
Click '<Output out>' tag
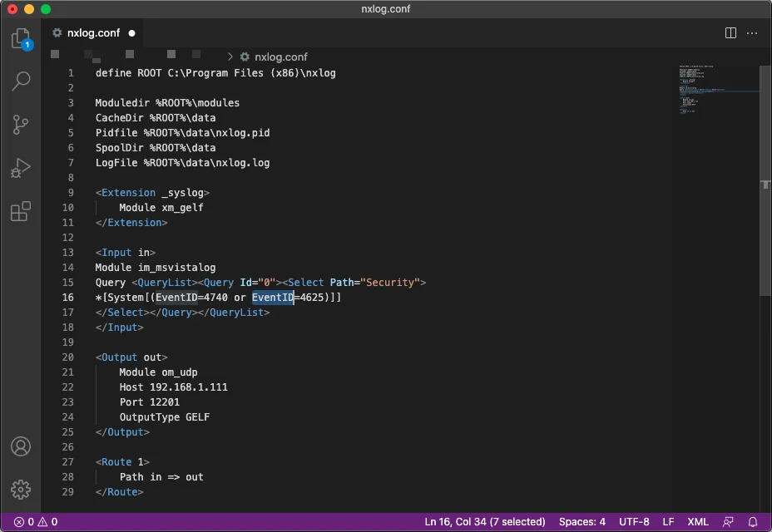pyautogui.click(x=131, y=357)
